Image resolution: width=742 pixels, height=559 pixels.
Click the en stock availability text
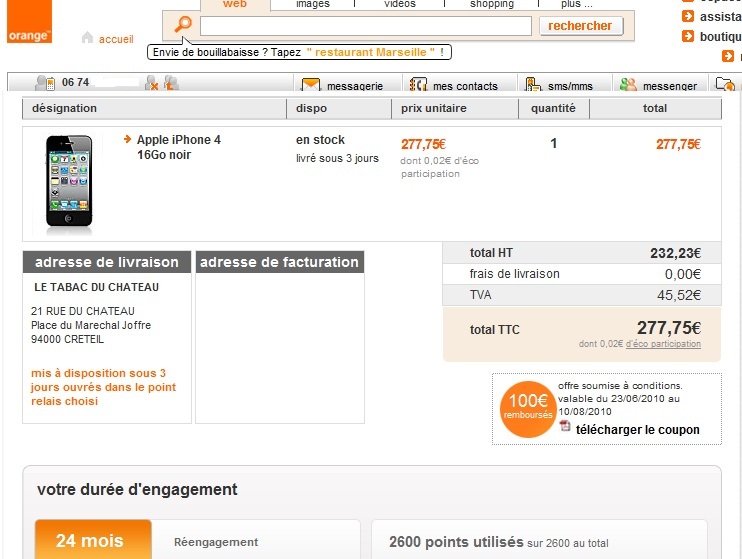tap(320, 140)
